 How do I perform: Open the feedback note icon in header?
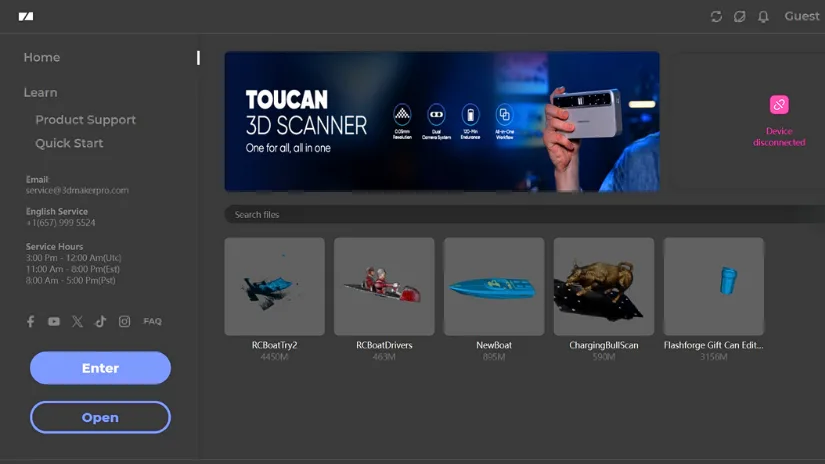[739, 16]
